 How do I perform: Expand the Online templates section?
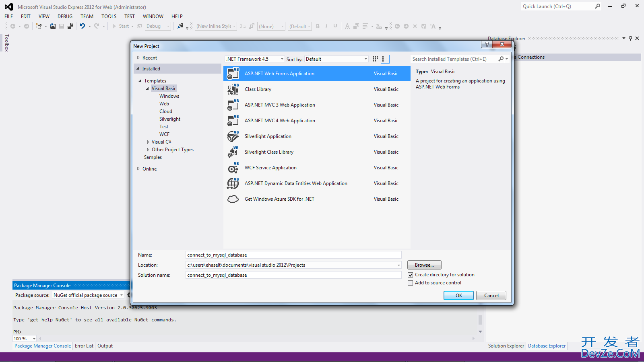coord(138,169)
